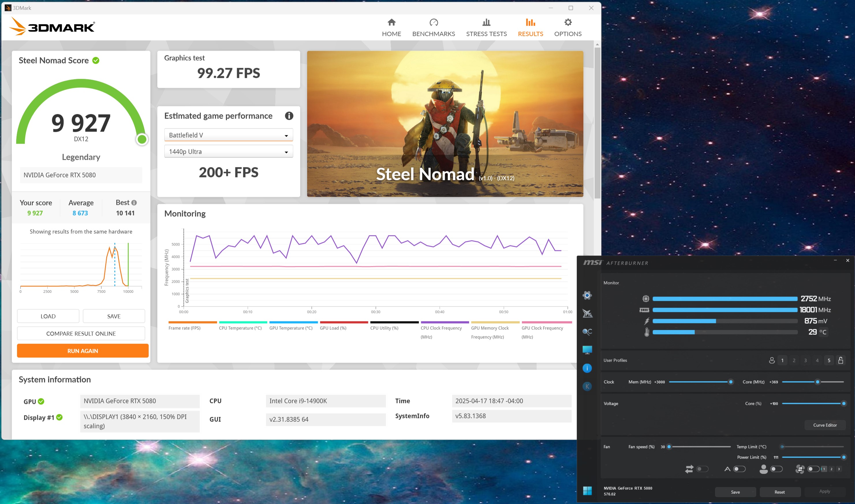The height and width of the screenshot is (504, 855).
Task: Click the Temp Limit slider handle
Action: [x=782, y=447]
